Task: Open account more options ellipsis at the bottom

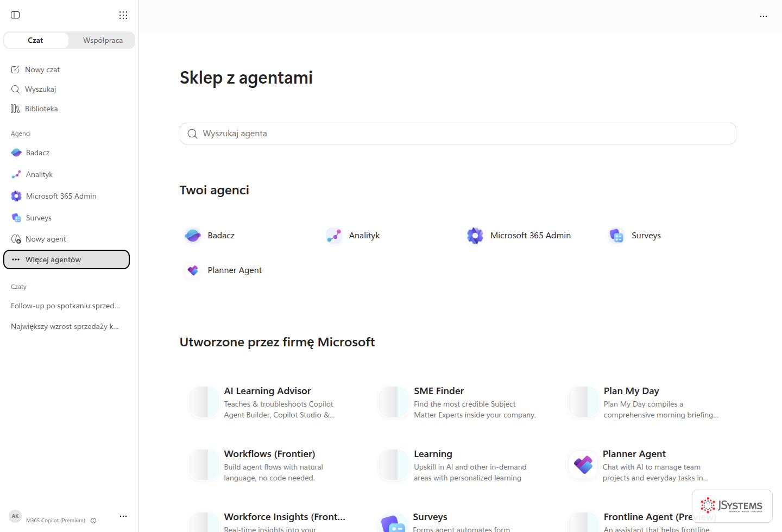Action: (x=123, y=516)
